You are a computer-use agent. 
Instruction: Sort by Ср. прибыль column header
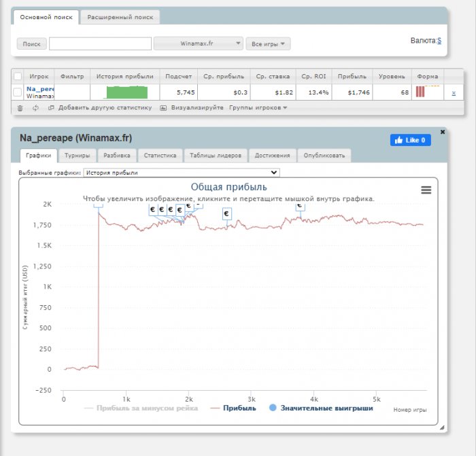click(x=224, y=77)
